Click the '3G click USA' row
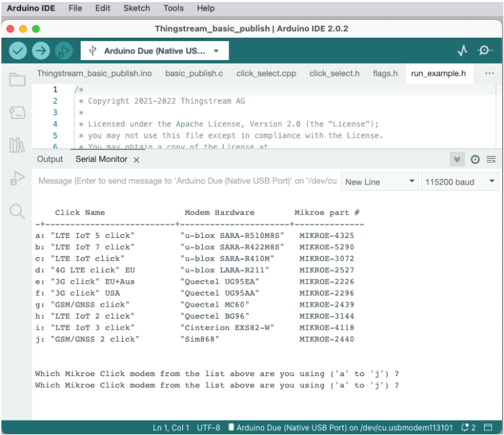The height and width of the screenshot is (435, 504). pyautogui.click(x=194, y=293)
